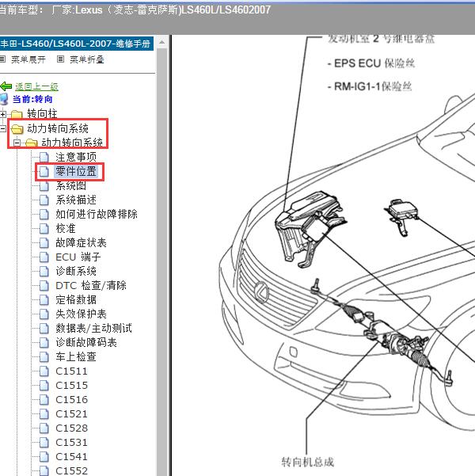Open the 系统描述 page
This screenshot has height=476, width=475.
click(76, 200)
